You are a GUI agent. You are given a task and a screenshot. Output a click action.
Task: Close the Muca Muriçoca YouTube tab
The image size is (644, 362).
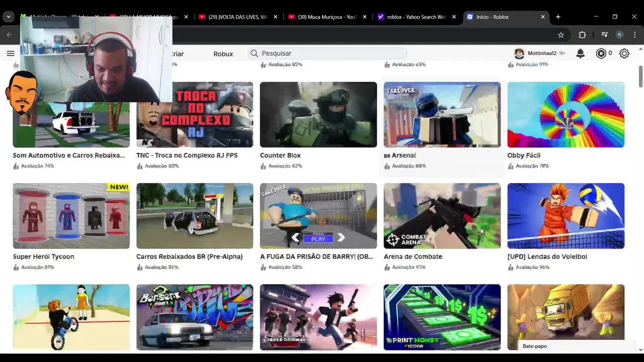point(365,17)
